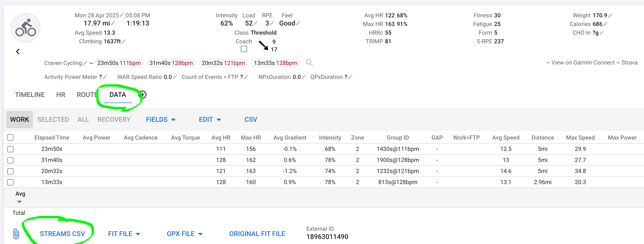Toggle the Coach checkbox
The image size is (644, 244).
[244, 49]
